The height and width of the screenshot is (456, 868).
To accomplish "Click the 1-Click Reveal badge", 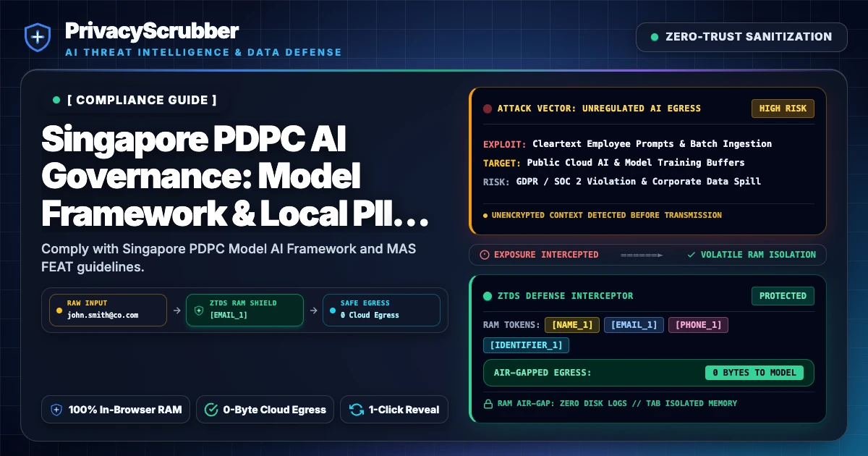I will [394, 410].
